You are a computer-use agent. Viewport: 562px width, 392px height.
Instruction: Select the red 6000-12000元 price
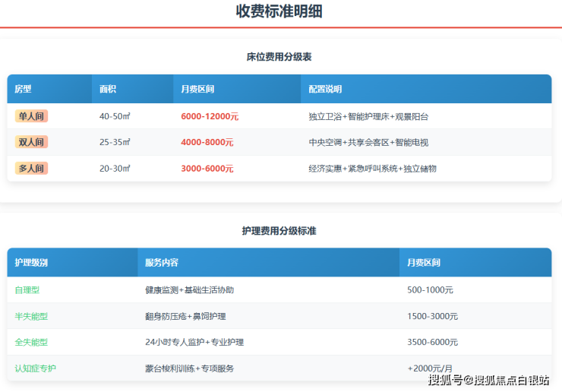coord(210,117)
